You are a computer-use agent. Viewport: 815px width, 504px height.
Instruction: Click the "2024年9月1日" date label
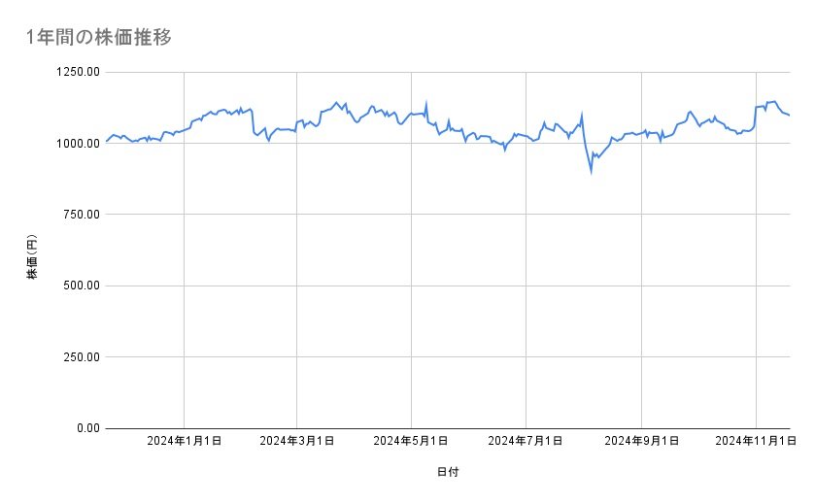(x=641, y=442)
